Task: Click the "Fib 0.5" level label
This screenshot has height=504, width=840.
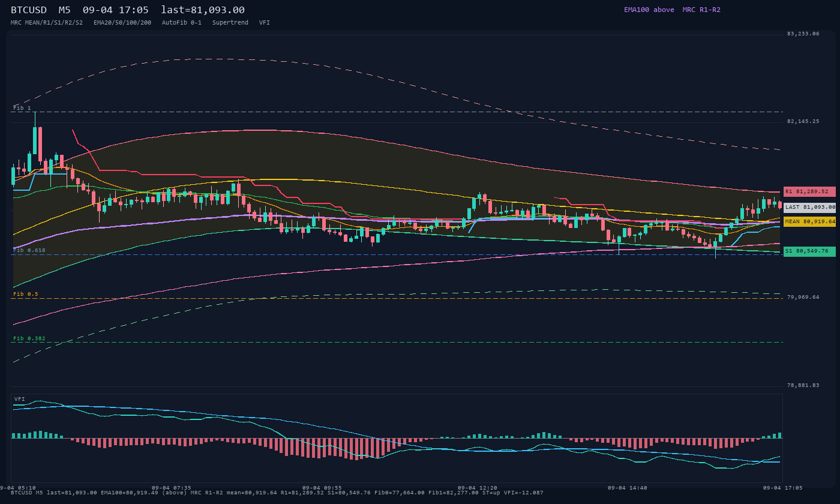Action: [26, 294]
